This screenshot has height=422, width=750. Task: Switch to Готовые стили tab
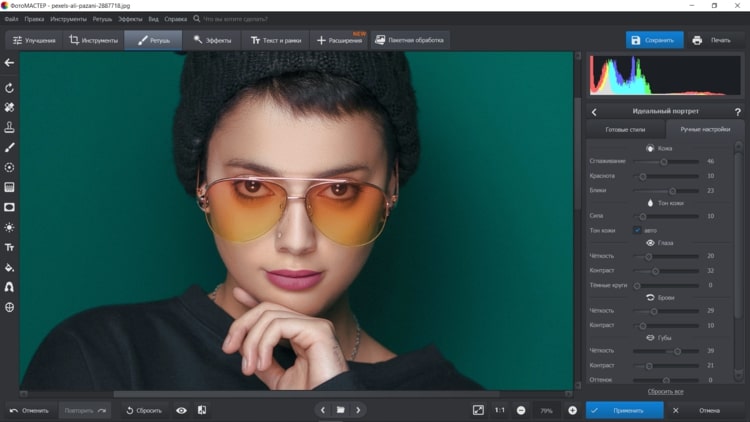click(x=626, y=130)
